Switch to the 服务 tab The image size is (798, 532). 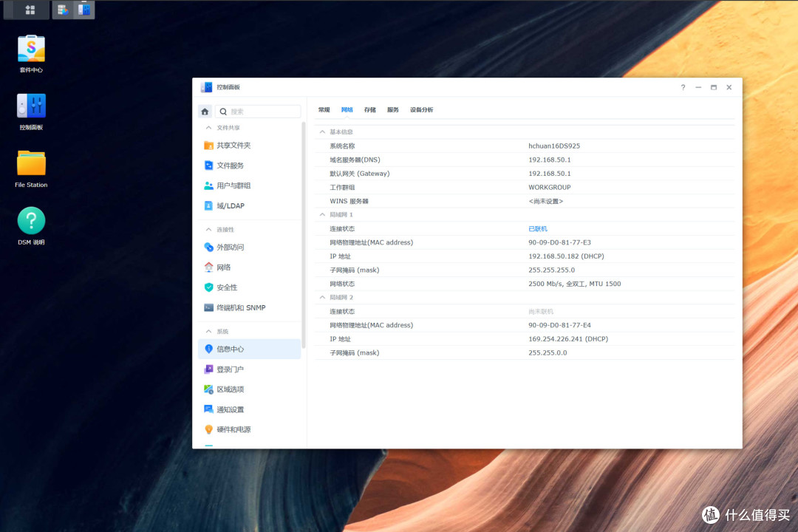coord(393,110)
